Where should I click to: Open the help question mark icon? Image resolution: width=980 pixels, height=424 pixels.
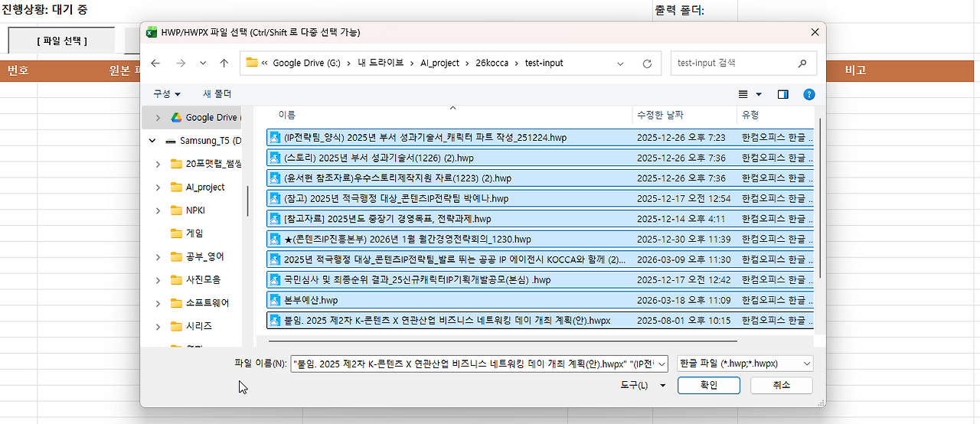(x=809, y=94)
